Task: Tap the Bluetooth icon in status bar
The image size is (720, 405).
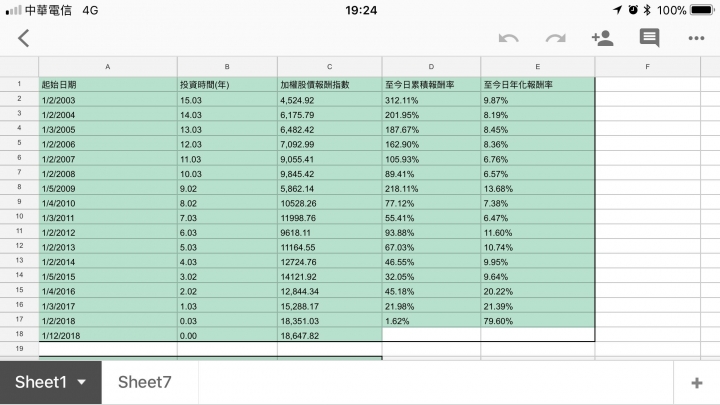Action: coord(647,10)
